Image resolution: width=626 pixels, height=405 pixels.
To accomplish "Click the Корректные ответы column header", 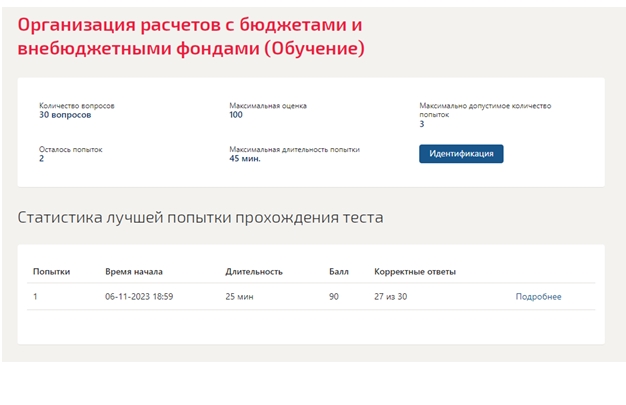I will pyautogui.click(x=415, y=272).
